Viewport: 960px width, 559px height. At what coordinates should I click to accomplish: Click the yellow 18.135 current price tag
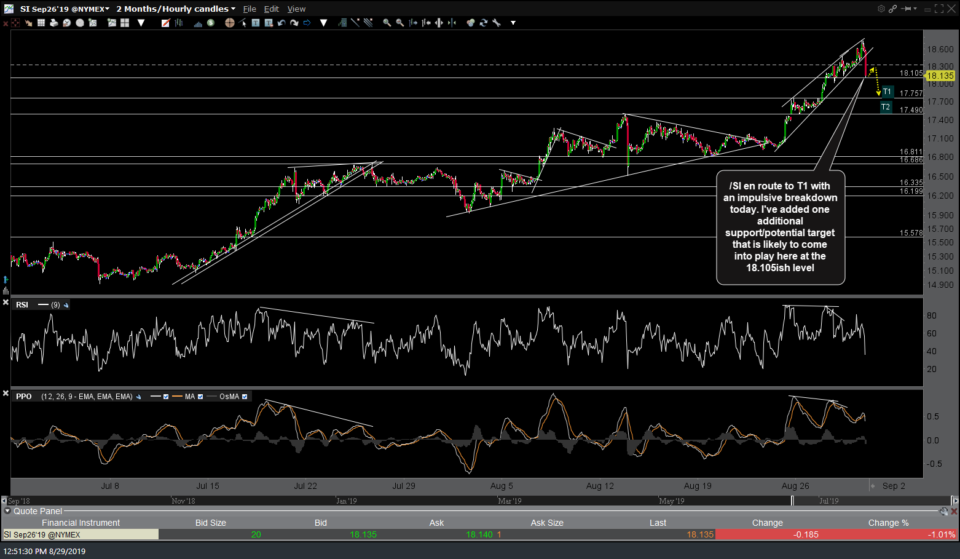pos(940,76)
